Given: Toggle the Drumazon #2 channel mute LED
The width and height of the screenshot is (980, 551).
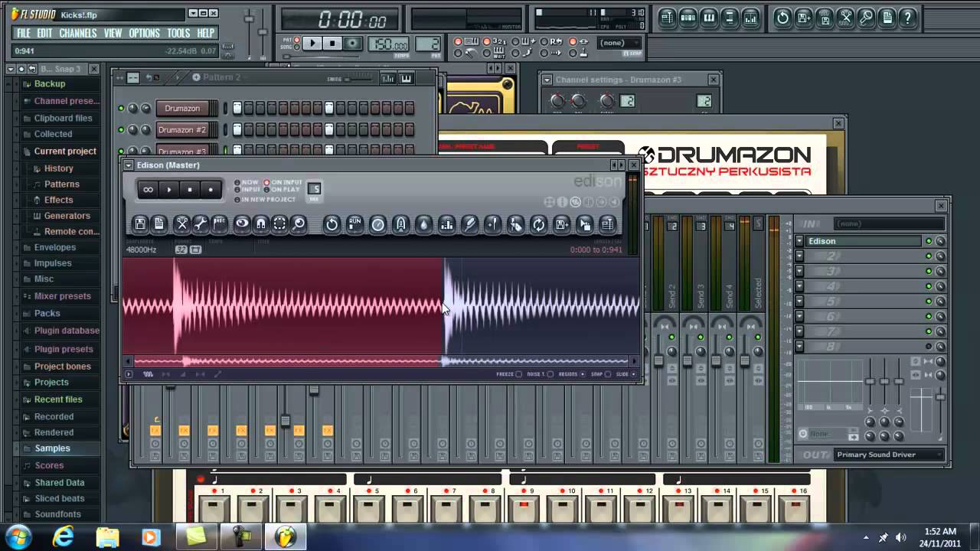Looking at the screenshot, I should 121,130.
